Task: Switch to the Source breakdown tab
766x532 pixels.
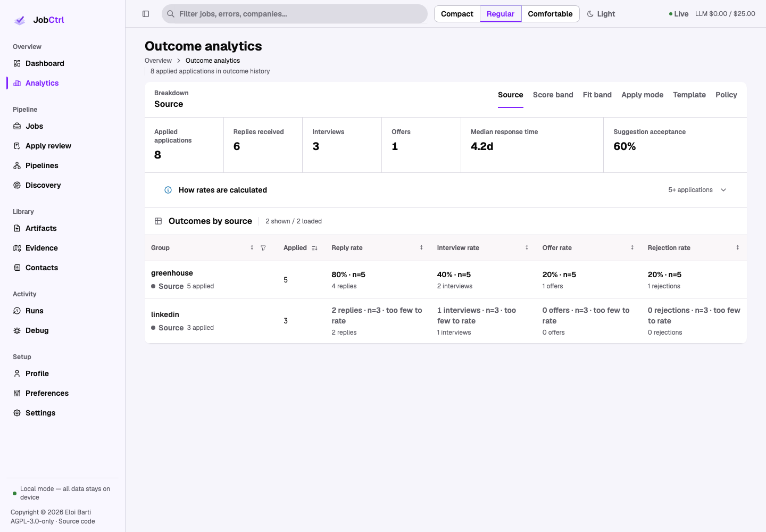Action: pyautogui.click(x=511, y=95)
